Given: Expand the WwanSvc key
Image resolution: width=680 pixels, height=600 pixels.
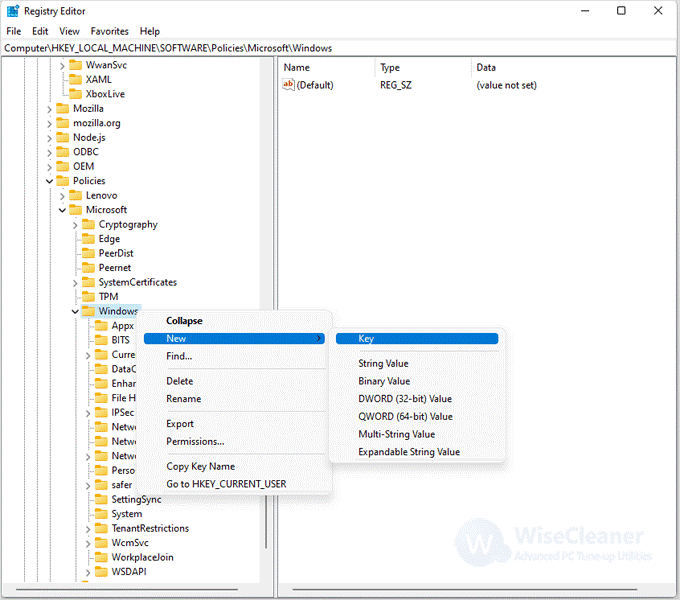Looking at the screenshot, I should pos(62,66).
